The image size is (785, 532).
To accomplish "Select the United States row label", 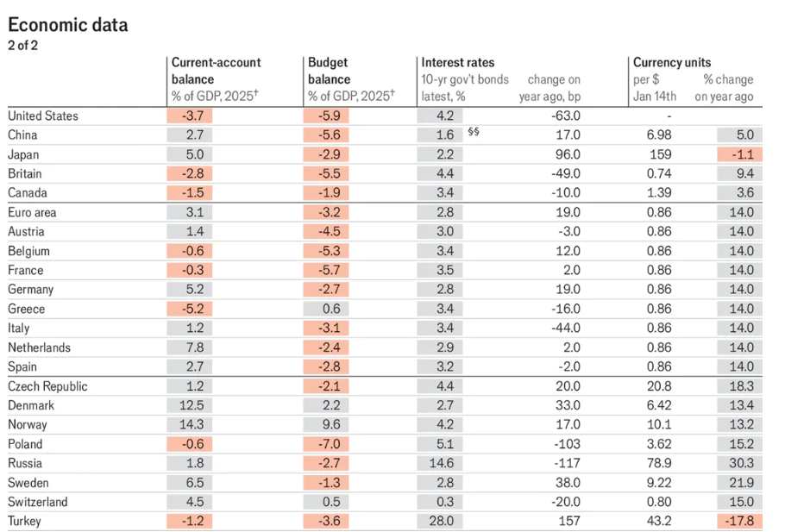I will [43, 116].
